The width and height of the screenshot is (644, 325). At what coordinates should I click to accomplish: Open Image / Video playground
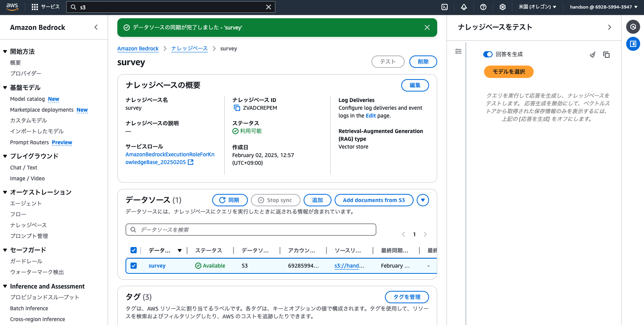27,178
